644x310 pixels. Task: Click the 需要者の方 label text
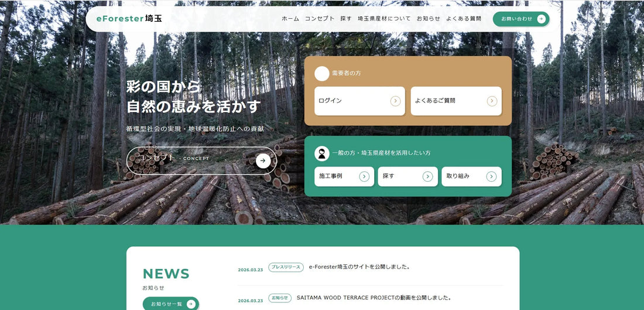[347, 74]
